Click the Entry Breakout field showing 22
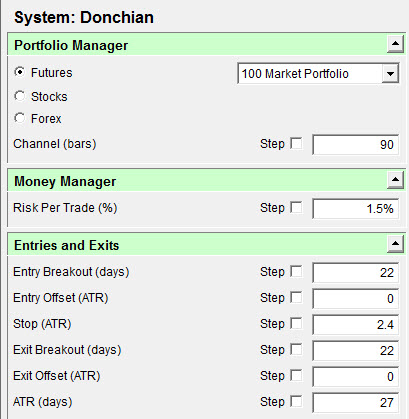Image resolution: width=409 pixels, height=419 pixels. [x=355, y=272]
